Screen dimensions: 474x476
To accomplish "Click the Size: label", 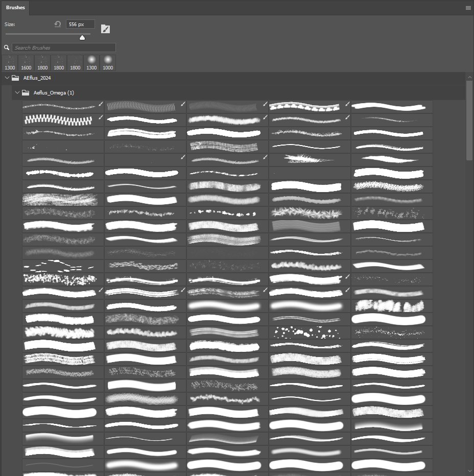I will (10, 25).
